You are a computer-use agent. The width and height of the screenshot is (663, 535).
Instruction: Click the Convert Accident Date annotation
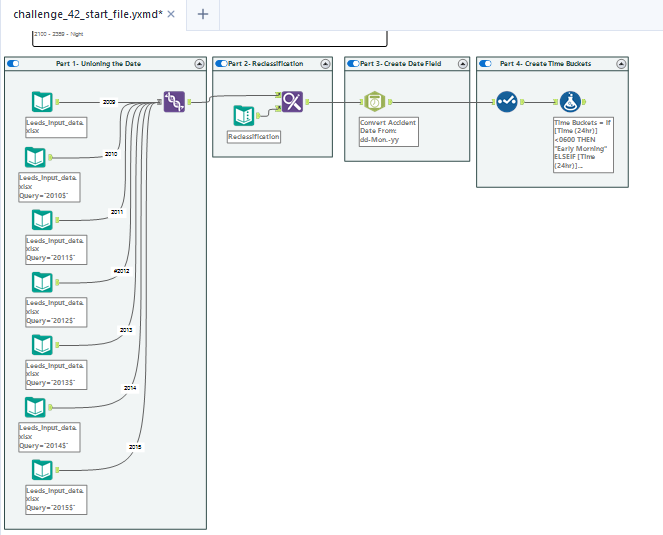tap(389, 132)
